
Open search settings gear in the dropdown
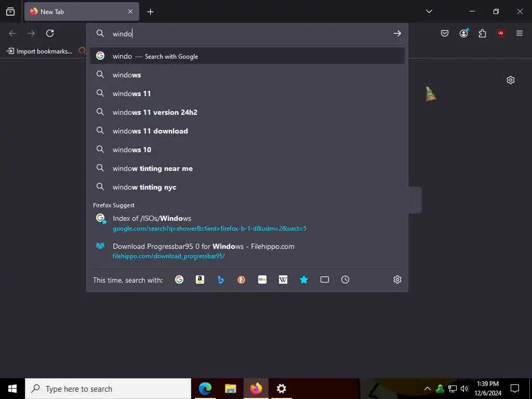pos(397,280)
